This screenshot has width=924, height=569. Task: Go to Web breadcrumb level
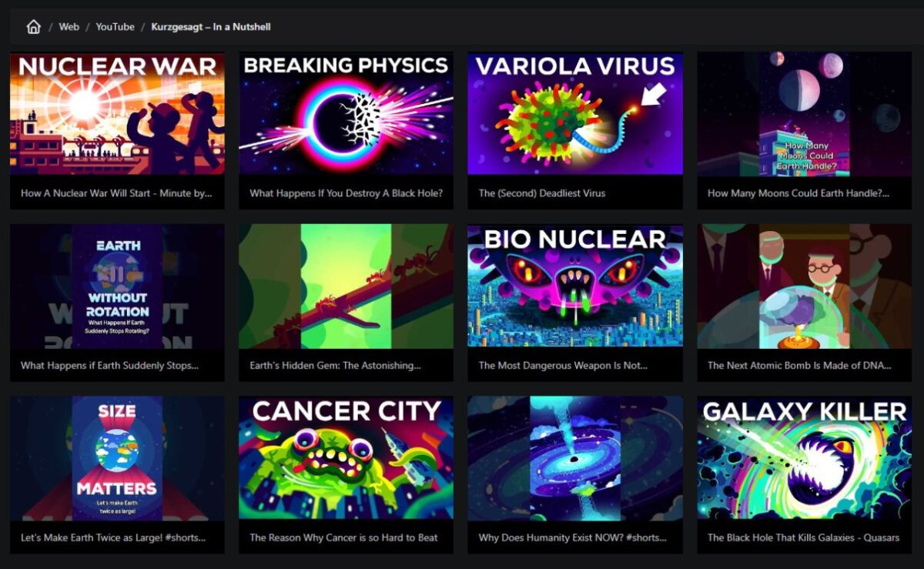point(69,27)
